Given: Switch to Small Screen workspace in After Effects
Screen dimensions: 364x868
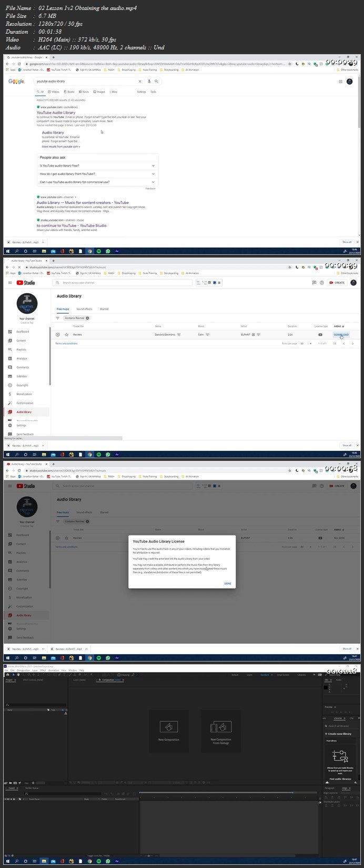Looking at the screenshot, I should pos(283,675).
